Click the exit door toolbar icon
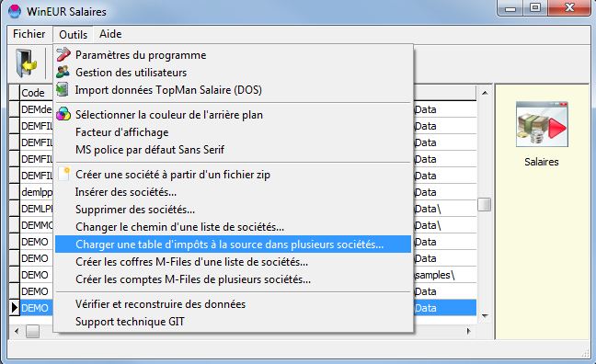 (26, 63)
